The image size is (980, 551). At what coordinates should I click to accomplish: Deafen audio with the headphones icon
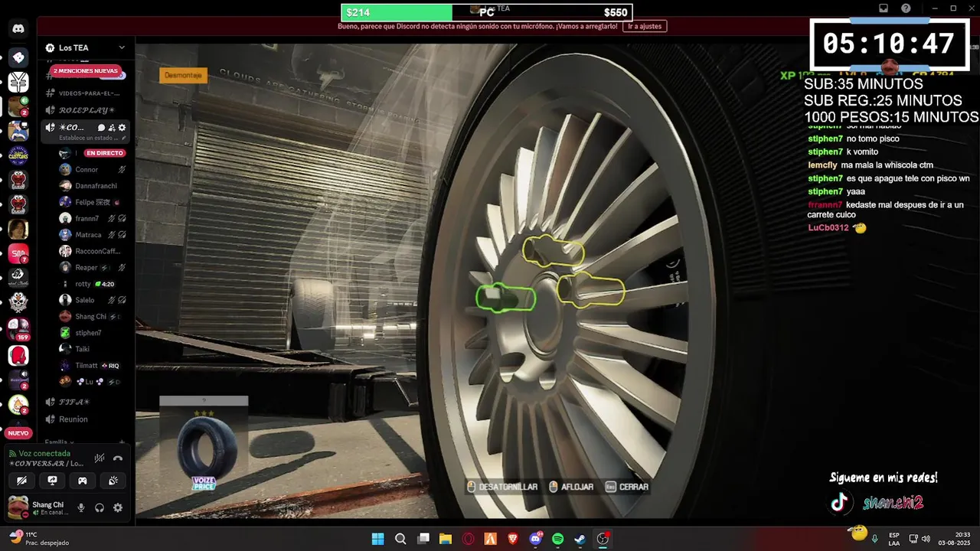(100, 507)
